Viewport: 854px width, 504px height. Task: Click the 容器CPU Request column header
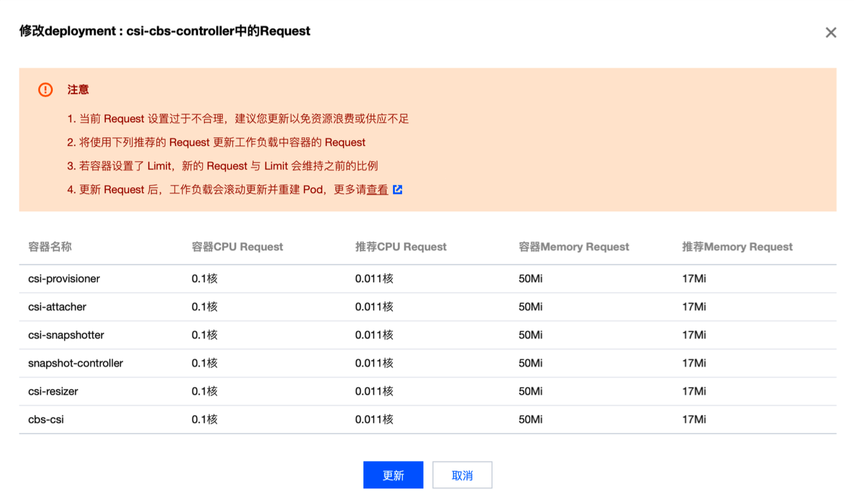click(x=237, y=247)
